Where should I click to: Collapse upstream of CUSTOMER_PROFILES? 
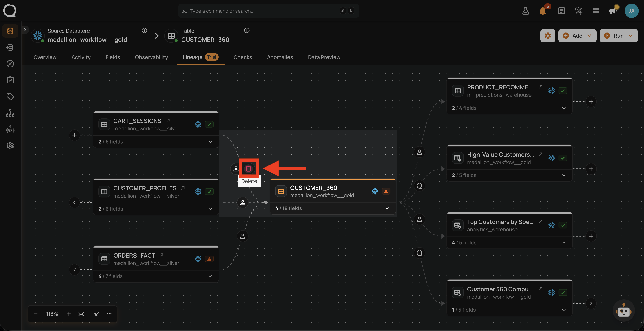click(74, 202)
